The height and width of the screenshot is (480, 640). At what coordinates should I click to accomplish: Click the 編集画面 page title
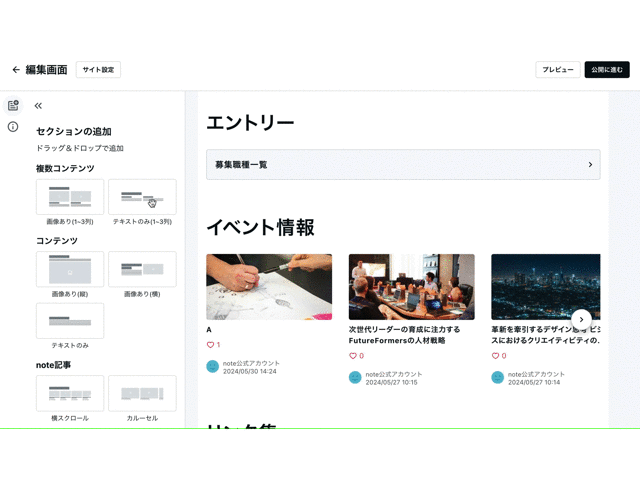(47, 70)
